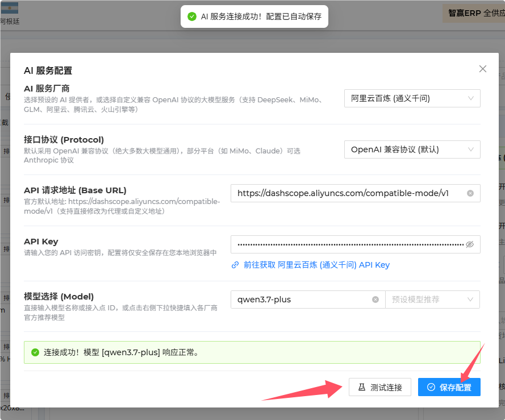Image resolution: width=505 pixels, height=420 pixels.
Task: Click the Base URL input field
Action: 355,193
